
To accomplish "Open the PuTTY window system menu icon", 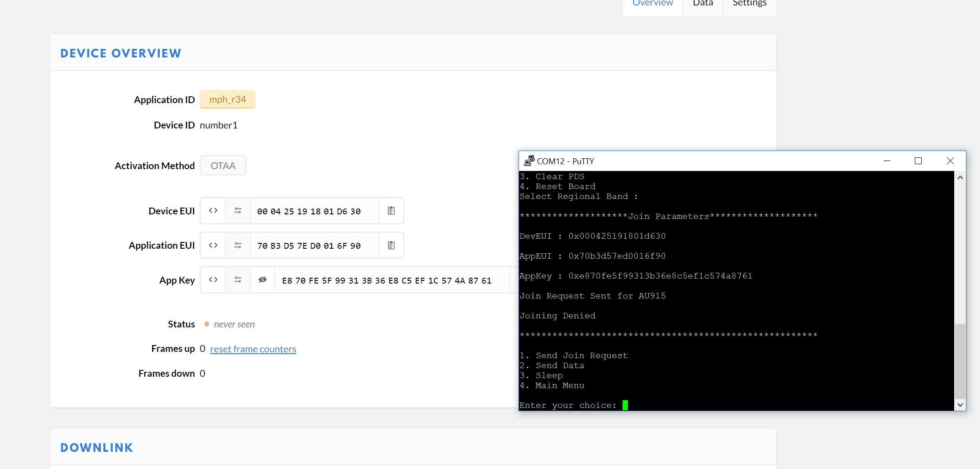I will (x=529, y=161).
